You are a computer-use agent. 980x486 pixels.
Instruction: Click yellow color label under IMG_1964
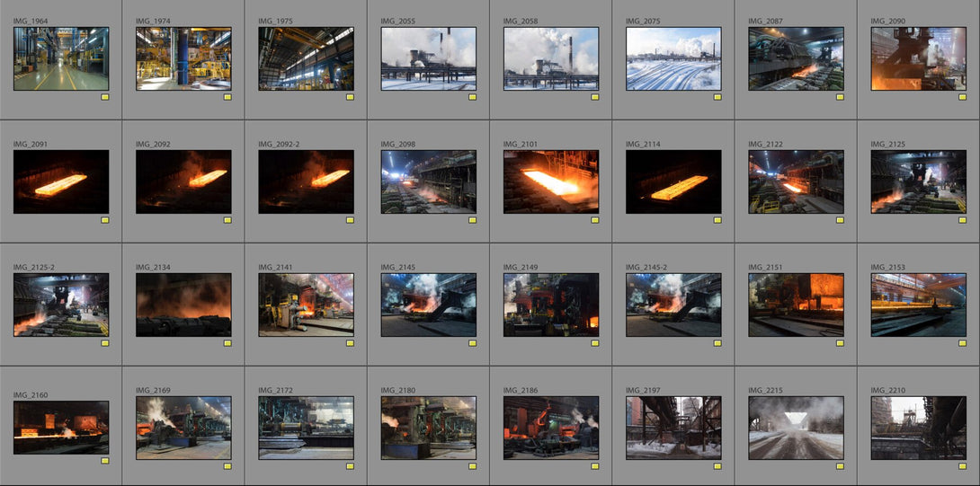click(x=105, y=97)
